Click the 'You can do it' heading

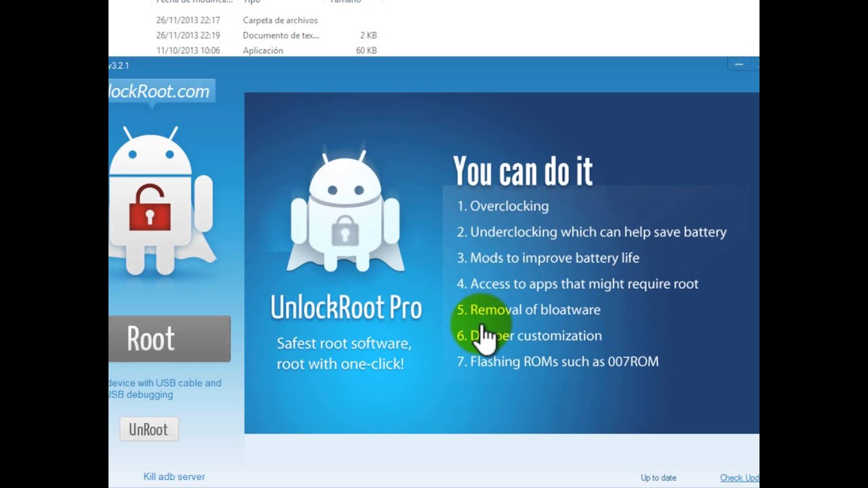(523, 171)
